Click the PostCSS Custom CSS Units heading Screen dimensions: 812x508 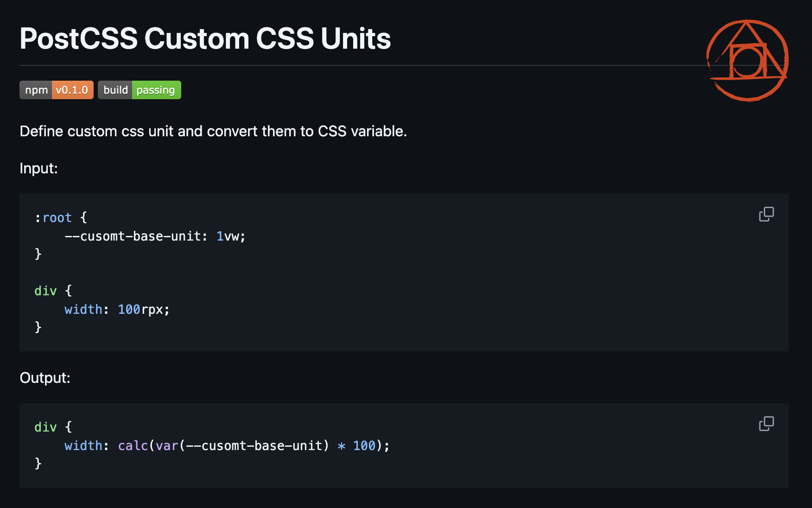[205, 38]
